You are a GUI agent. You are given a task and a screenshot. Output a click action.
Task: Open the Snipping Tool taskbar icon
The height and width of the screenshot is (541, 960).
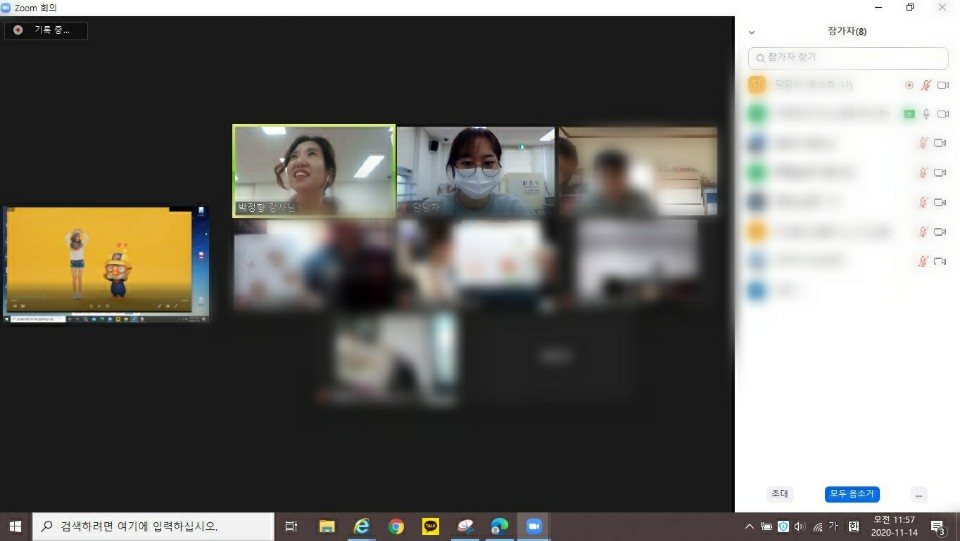pyautogui.click(x=465, y=526)
